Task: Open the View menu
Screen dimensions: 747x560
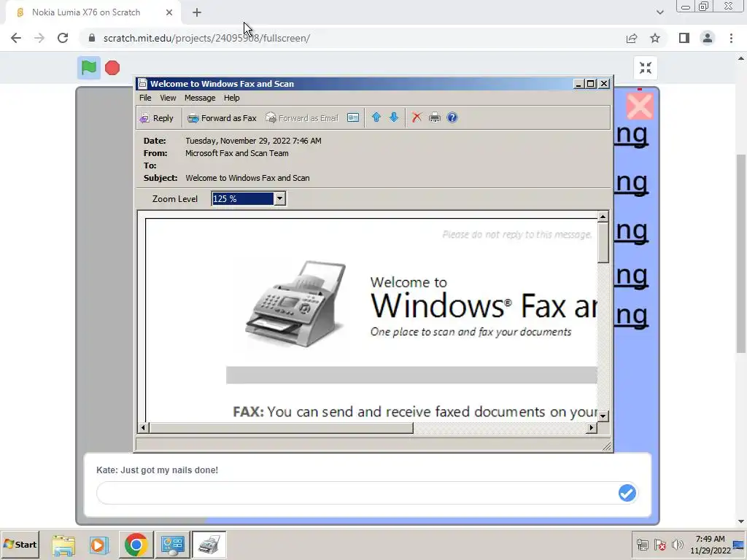Action: point(168,98)
